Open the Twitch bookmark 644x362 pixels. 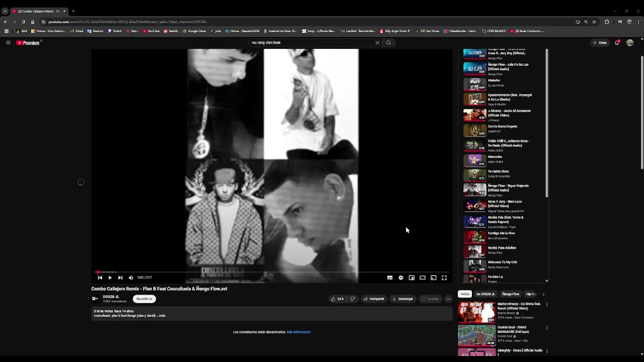tap(115, 31)
